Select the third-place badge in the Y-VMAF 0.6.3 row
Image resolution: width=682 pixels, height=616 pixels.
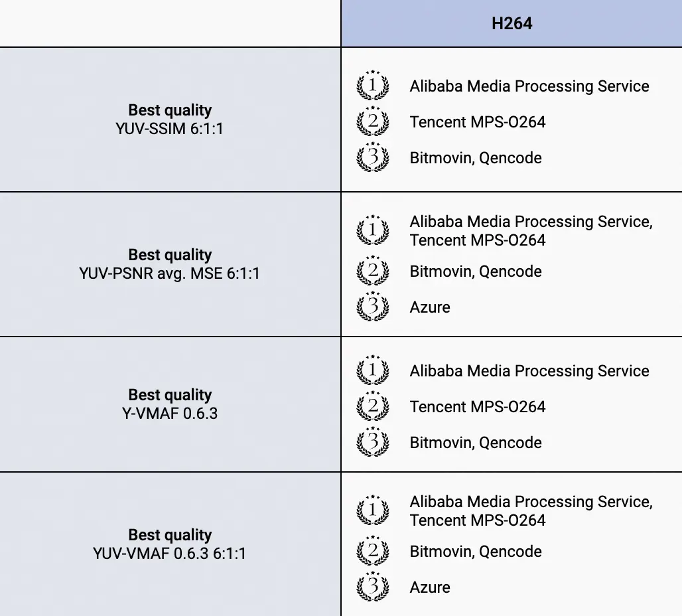point(373,442)
